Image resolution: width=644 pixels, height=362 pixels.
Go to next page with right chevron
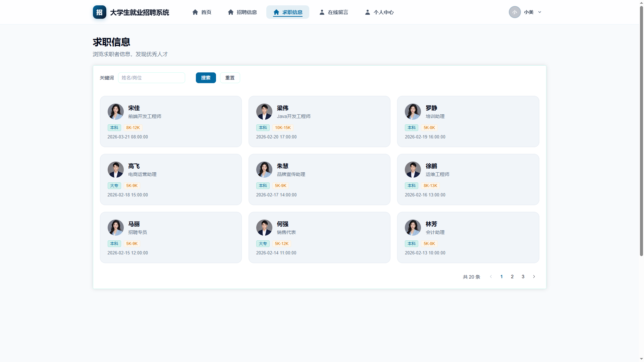tap(534, 277)
